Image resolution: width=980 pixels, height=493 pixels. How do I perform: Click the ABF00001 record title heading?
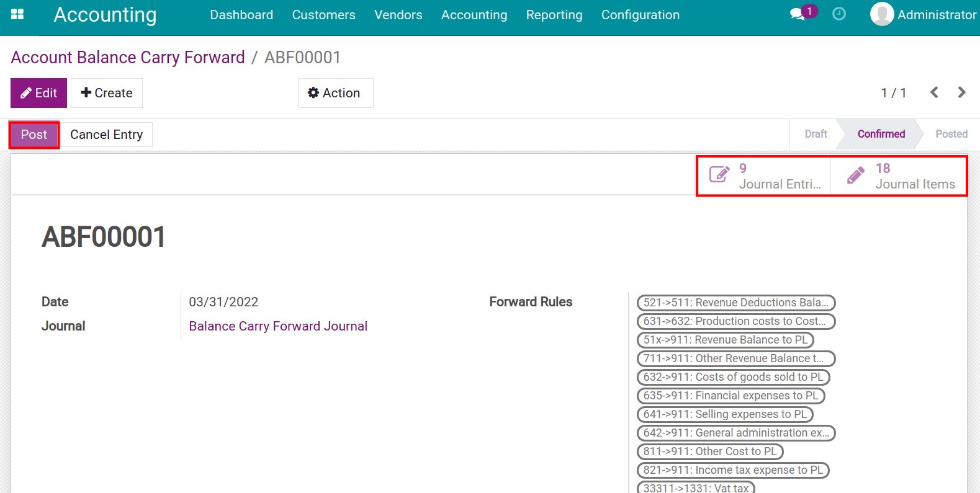104,237
